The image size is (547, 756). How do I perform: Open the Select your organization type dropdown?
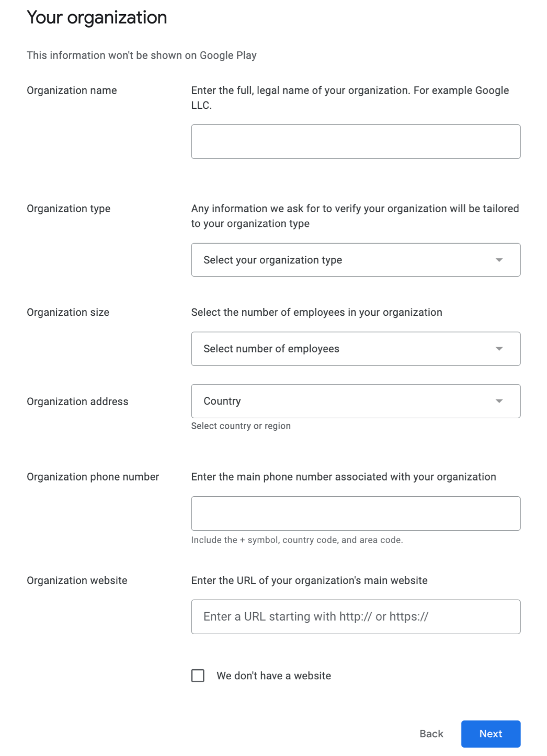click(356, 260)
